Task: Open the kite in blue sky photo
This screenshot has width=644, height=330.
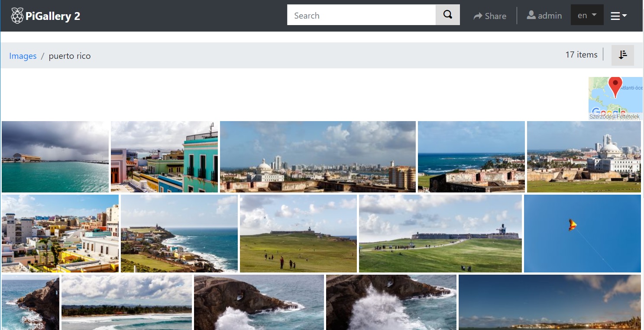Action: pos(582,234)
